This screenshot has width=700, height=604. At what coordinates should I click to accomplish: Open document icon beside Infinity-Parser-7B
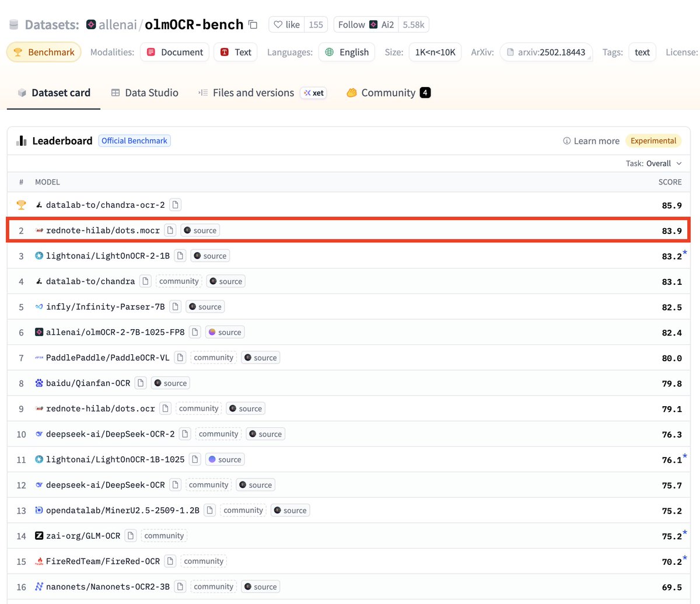175,306
